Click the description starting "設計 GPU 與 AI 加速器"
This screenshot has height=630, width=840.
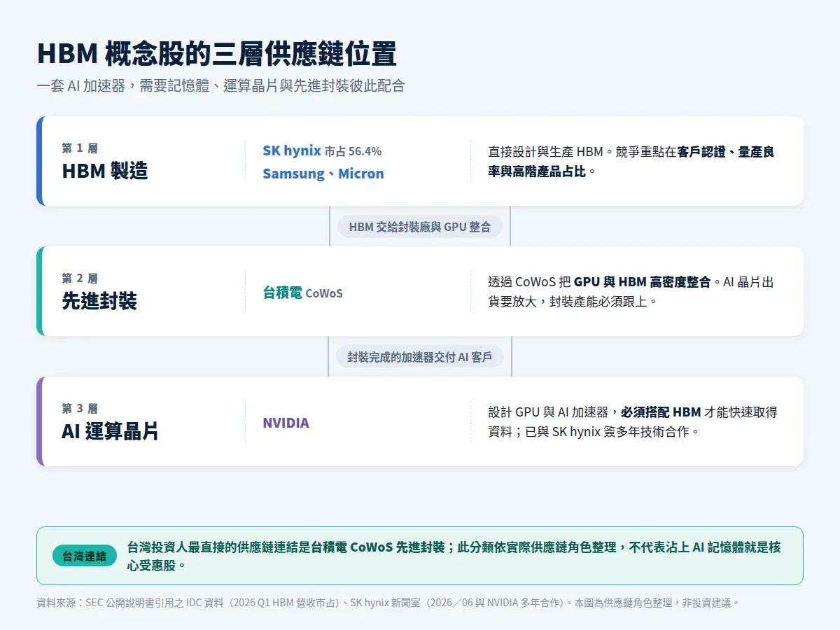pyautogui.click(x=633, y=422)
